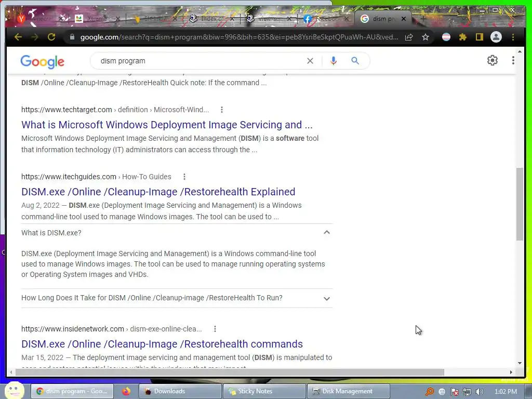The height and width of the screenshot is (399, 532).
Task: Share this page using the share icon
Action: point(409,37)
